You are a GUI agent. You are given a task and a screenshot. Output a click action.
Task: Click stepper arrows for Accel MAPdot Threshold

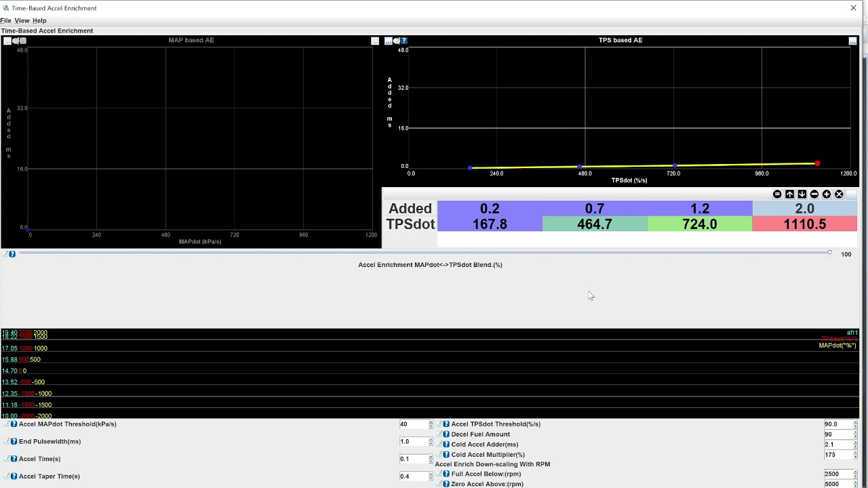(x=431, y=424)
